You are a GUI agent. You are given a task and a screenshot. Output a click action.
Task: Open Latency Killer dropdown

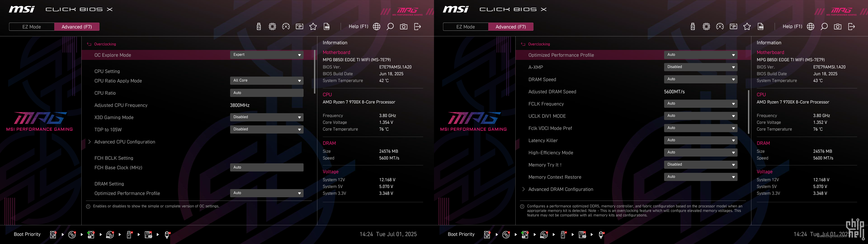click(x=701, y=140)
